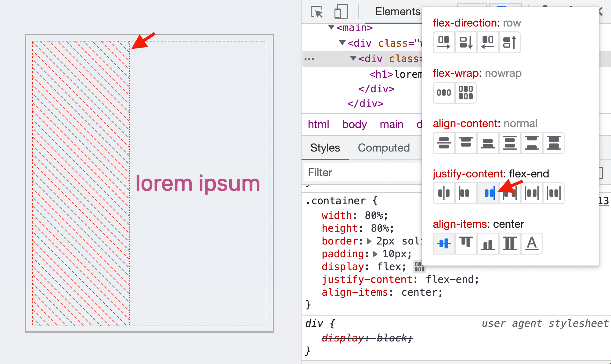Click the element picker inspector icon

coord(315,11)
